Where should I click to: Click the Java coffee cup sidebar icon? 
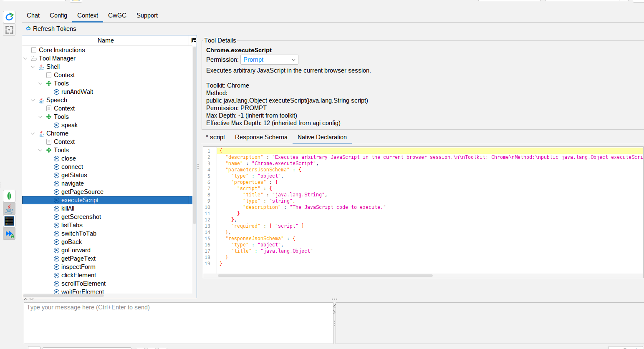(x=9, y=208)
